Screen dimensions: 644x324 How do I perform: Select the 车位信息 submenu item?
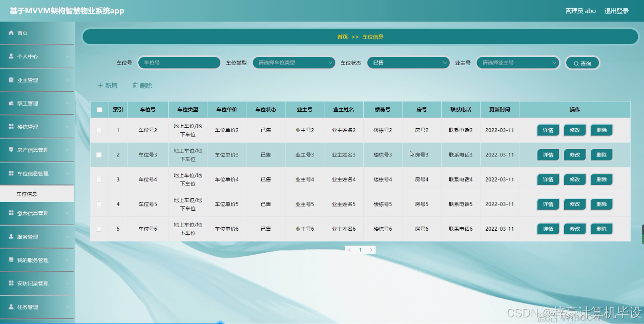click(37, 194)
